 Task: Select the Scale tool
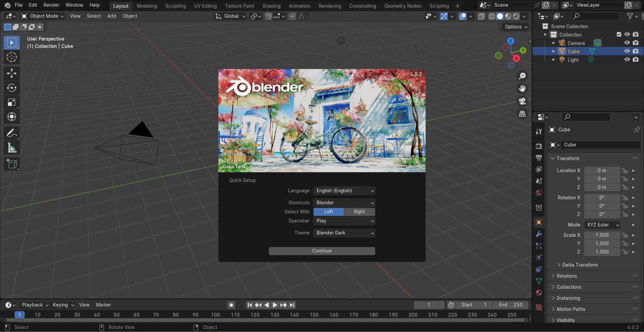point(11,102)
